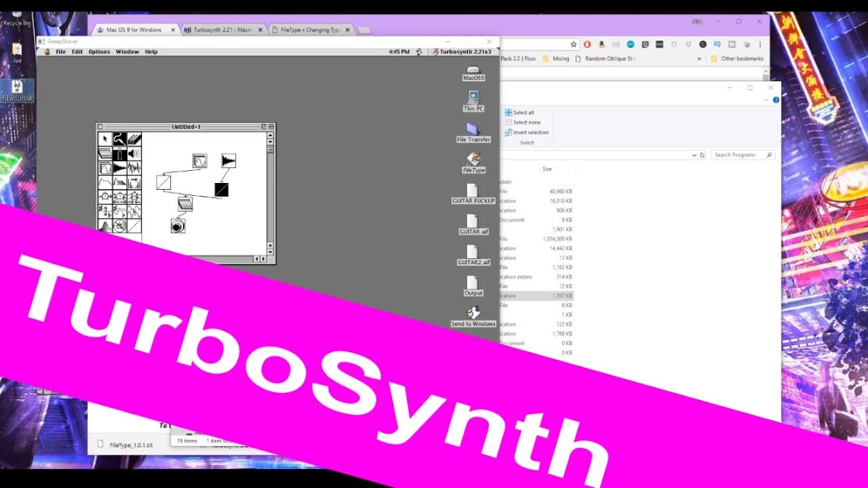
Task: Click the Opera extension icon in Chrome
Action: pyautogui.click(x=587, y=44)
